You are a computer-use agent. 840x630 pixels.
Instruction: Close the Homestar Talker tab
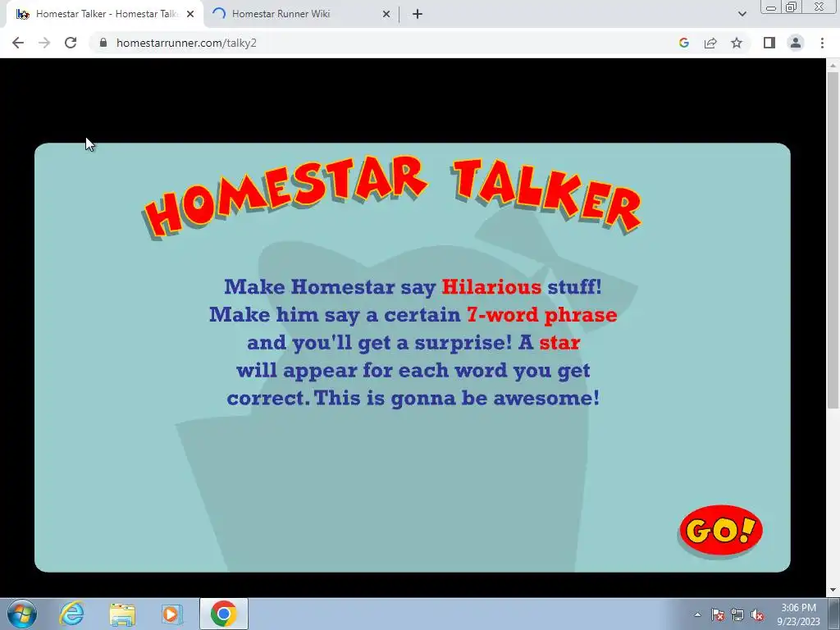[190, 14]
